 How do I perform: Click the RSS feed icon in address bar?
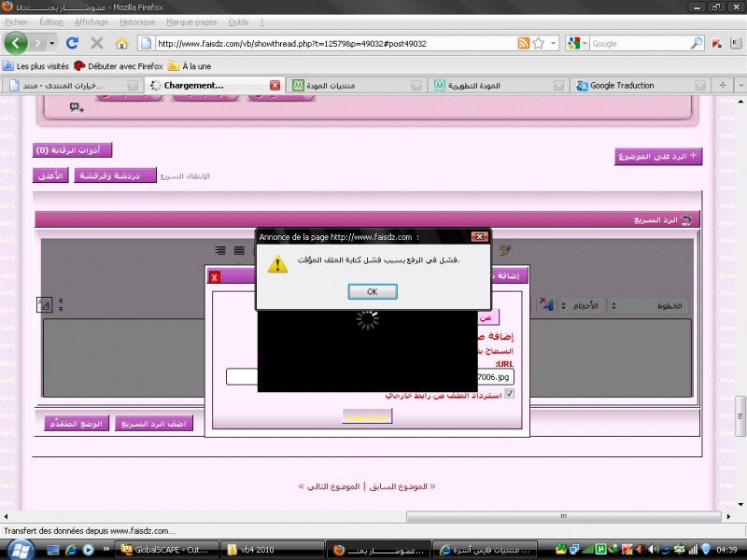click(x=523, y=43)
